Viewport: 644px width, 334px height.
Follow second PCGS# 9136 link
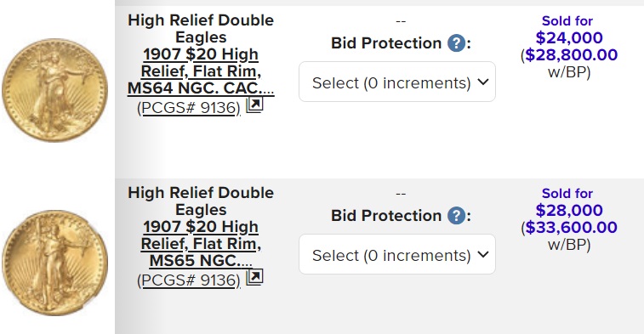pyautogui.click(x=189, y=280)
